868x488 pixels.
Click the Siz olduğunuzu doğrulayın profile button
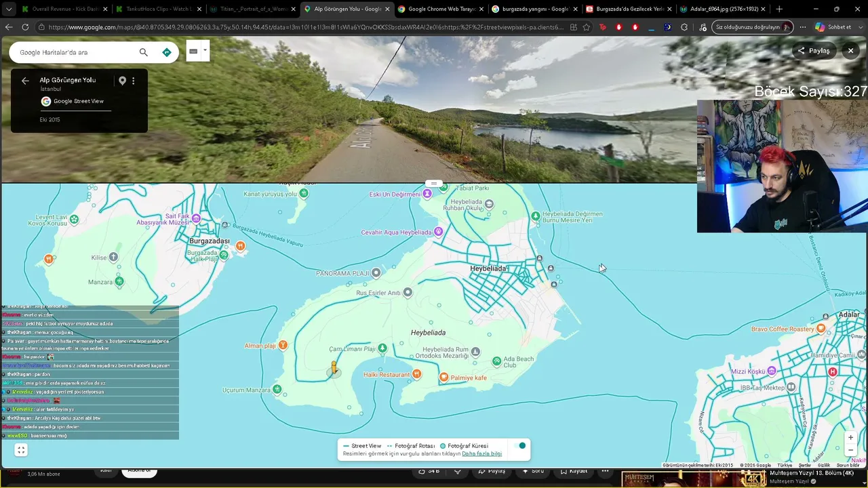click(753, 27)
